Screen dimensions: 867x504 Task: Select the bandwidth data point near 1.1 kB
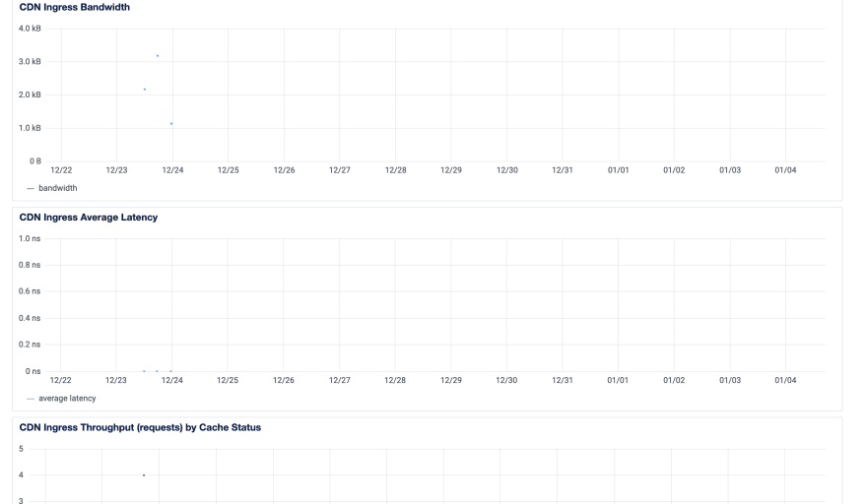coord(171,123)
